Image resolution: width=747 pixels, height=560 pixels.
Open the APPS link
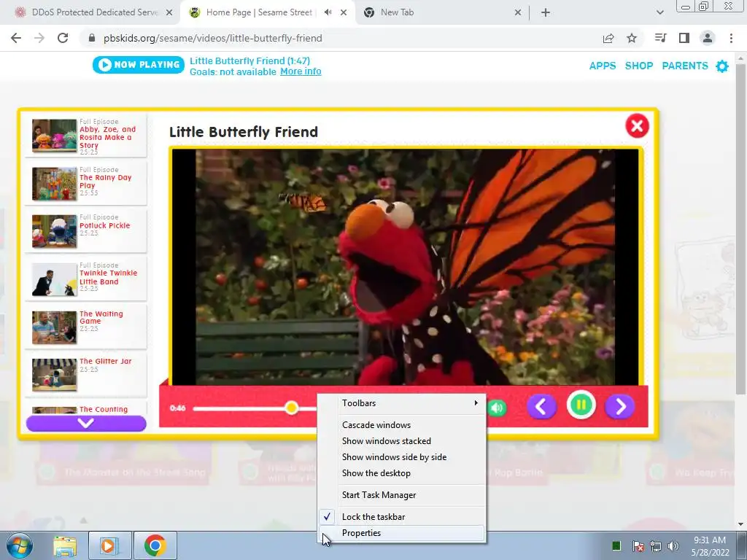coord(603,66)
